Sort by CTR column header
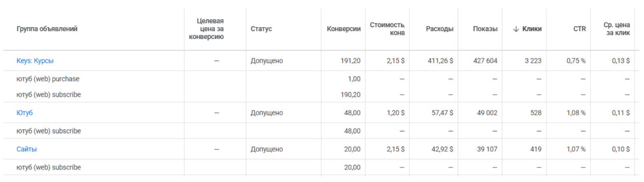 [x=579, y=29]
